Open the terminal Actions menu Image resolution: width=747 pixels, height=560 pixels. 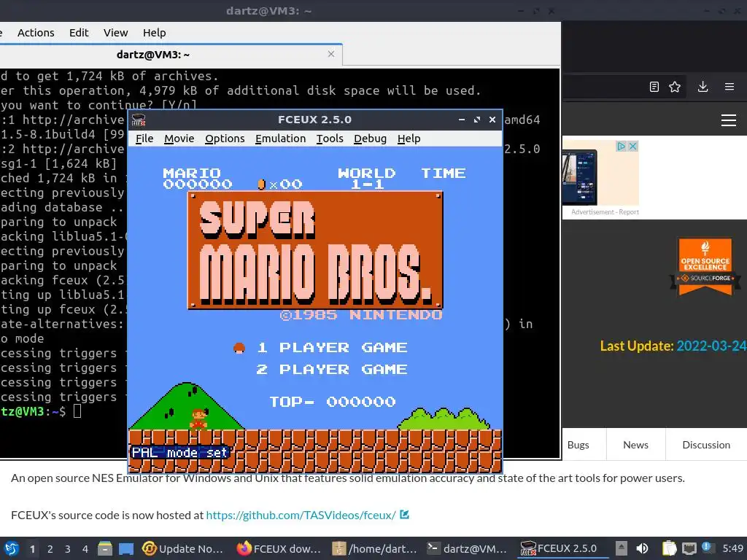(36, 33)
